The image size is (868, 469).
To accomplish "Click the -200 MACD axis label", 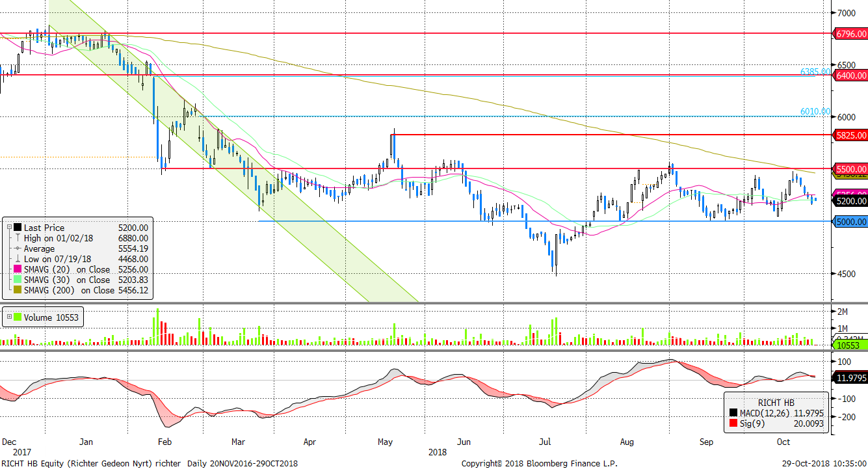I will coord(846,416).
